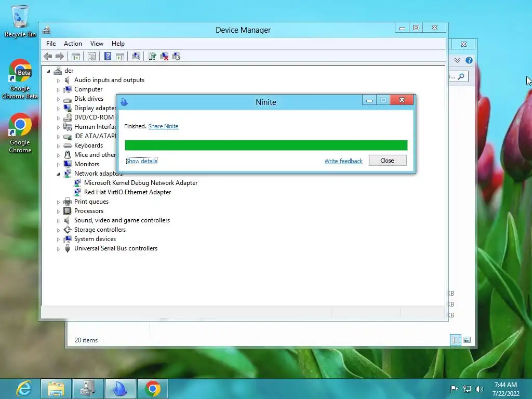This screenshot has height=399, width=532.
Task: Click the Uninstall device icon with red X
Action: pyautogui.click(x=164, y=56)
